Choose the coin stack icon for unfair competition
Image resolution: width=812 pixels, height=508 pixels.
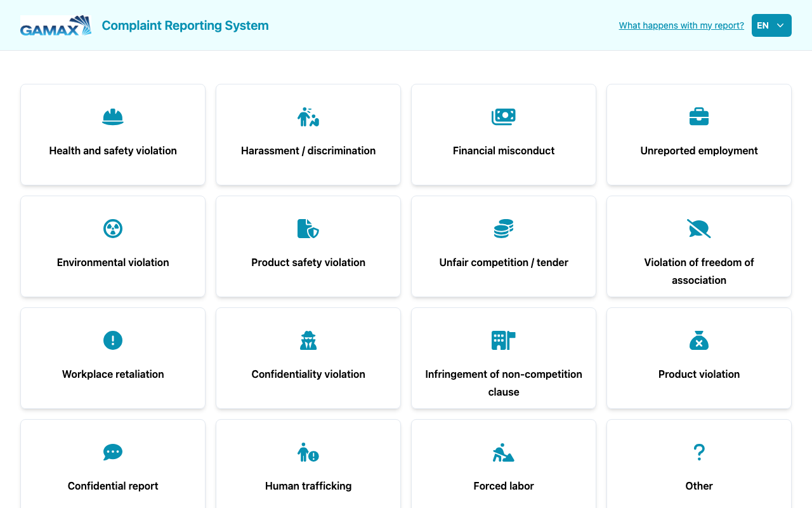pos(504,229)
